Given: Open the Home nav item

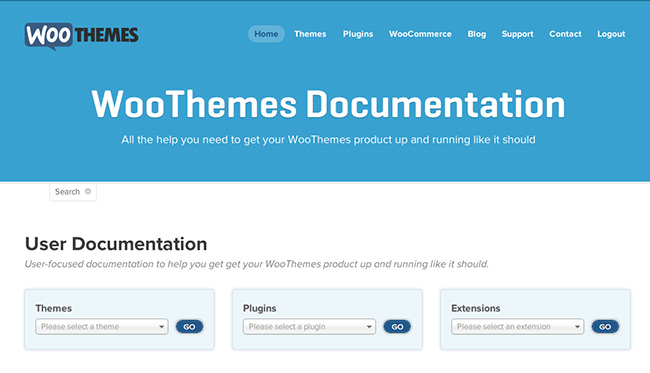Looking at the screenshot, I should click(266, 34).
